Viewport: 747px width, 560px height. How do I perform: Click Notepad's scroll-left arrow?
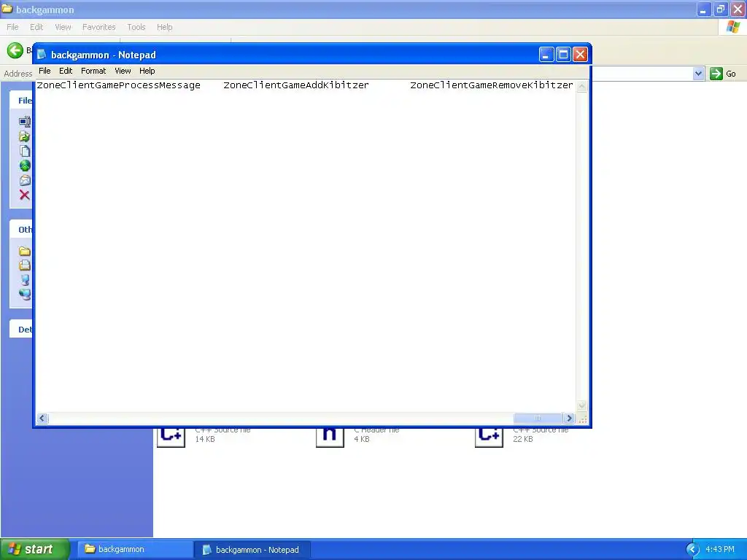point(42,418)
